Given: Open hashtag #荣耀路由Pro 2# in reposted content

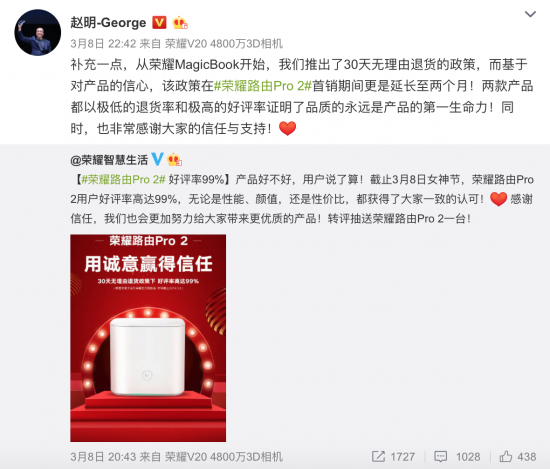Looking at the screenshot, I should point(123,180).
